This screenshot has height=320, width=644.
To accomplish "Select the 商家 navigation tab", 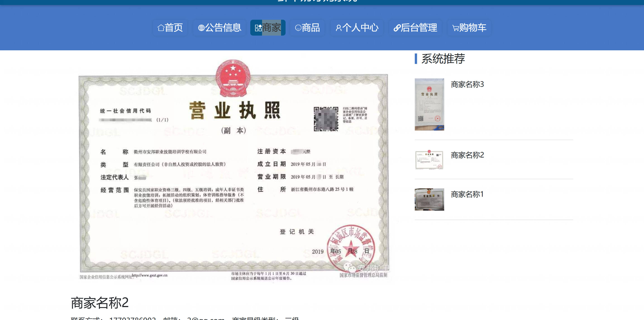I will [x=268, y=28].
